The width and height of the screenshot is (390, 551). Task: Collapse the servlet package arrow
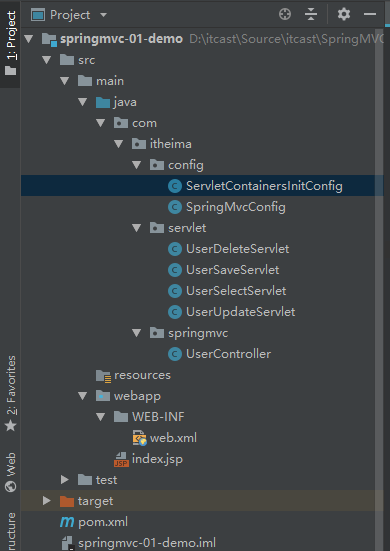pos(137,228)
